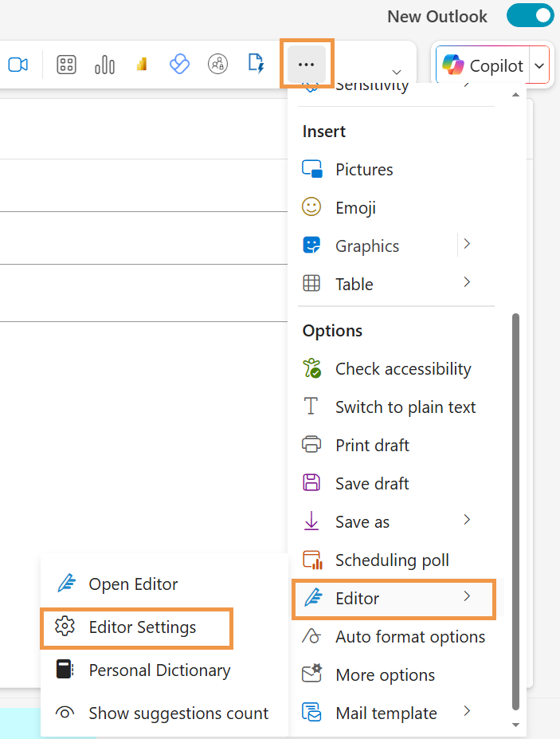Toggle the New Outlook switch
This screenshot has width=560, height=739.
530,15
